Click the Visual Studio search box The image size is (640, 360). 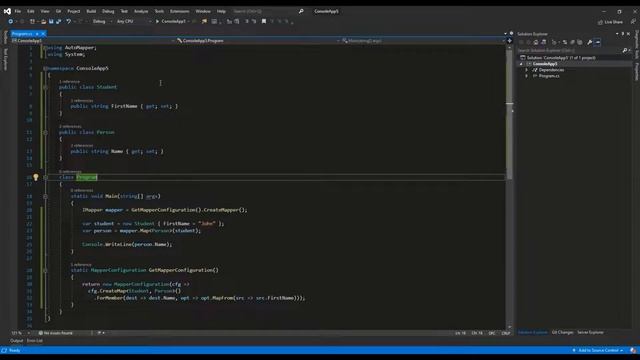coord(268,11)
